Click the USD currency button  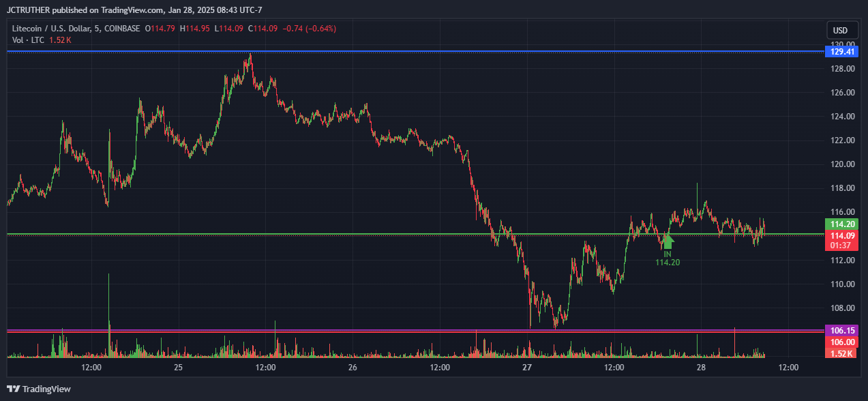(841, 31)
